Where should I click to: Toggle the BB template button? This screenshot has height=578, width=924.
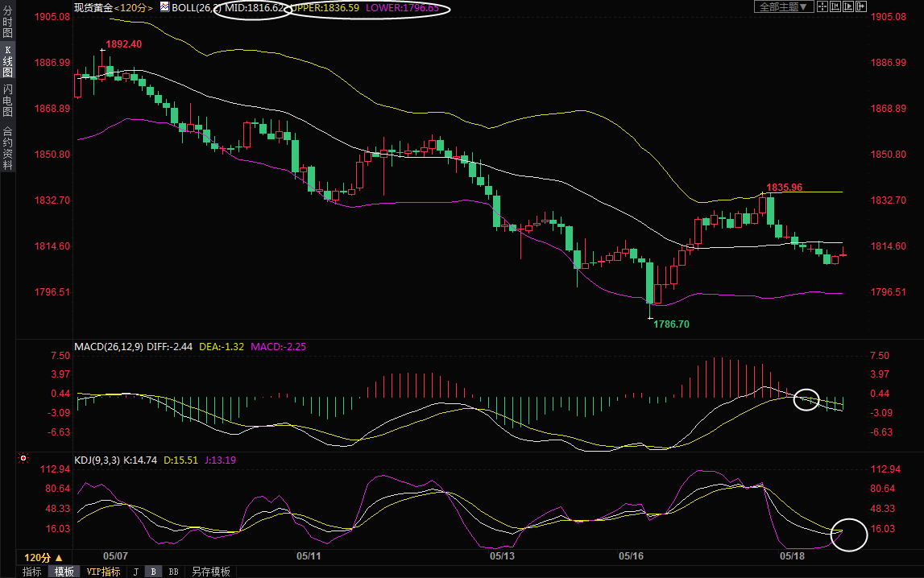[x=173, y=572]
